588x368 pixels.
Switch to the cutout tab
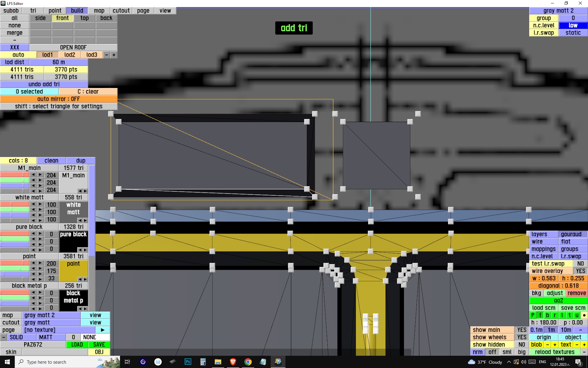point(121,11)
